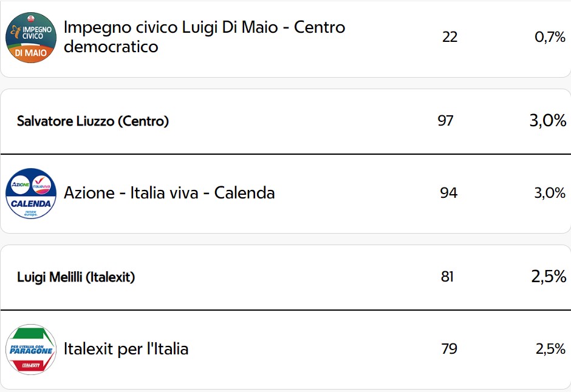Click the Impegno Civico Di Maio logo

pyautogui.click(x=31, y=38)
